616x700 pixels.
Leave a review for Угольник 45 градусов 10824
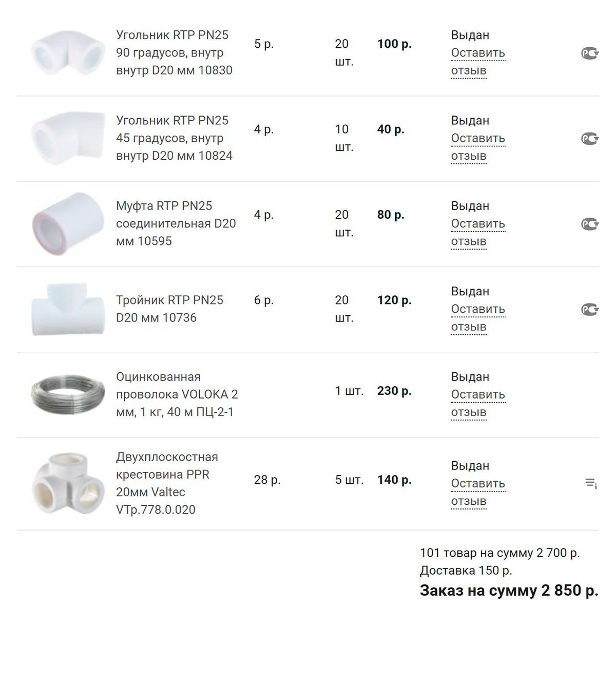pyautogui.click(x=478, y=147)
